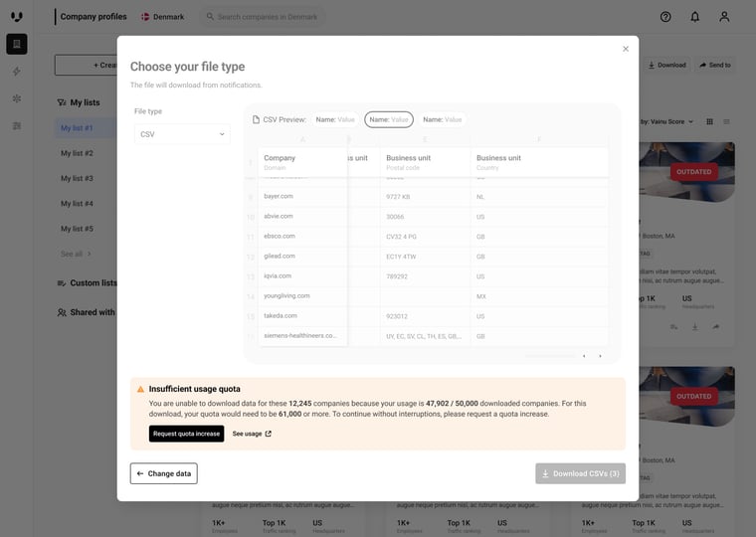The image size is (756, 537).
Task: Click the lightning bolt sidebar icon
Action: (x=16, y=72)
